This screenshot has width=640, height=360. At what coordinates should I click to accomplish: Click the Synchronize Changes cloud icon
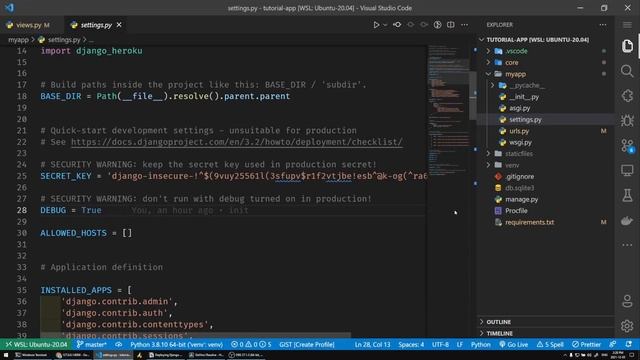[118, 344]
